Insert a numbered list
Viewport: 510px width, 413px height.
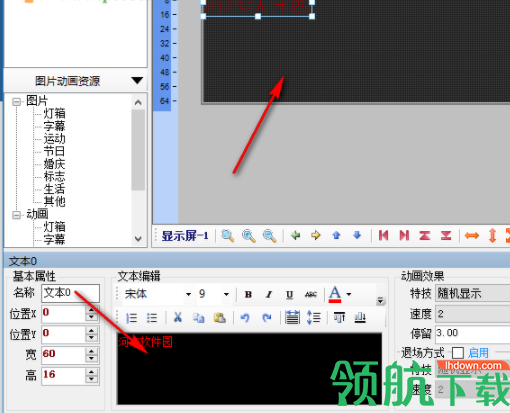tap(132, 318)
